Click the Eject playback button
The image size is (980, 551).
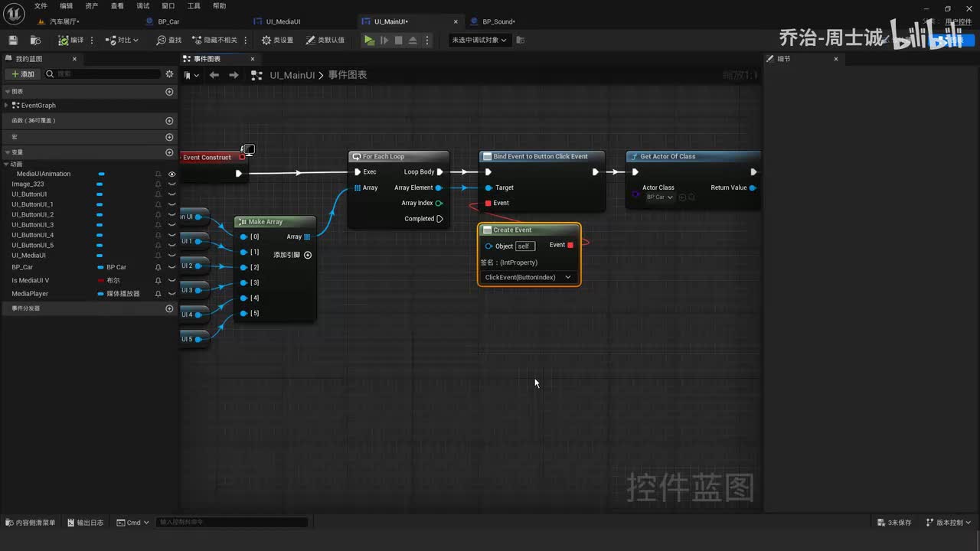coord(413,40)
